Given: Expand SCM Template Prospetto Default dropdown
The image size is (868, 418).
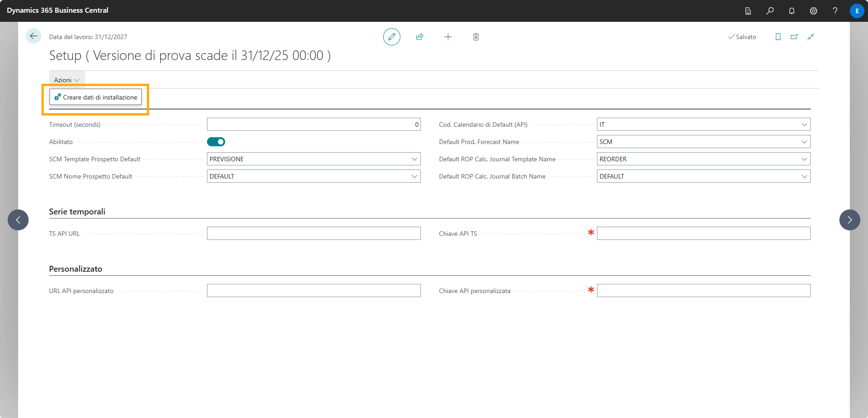Looking at the screenshot, I should pos(414,159).
